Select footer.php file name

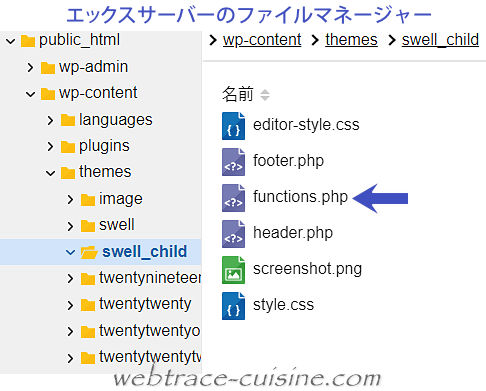coord(288,161)
